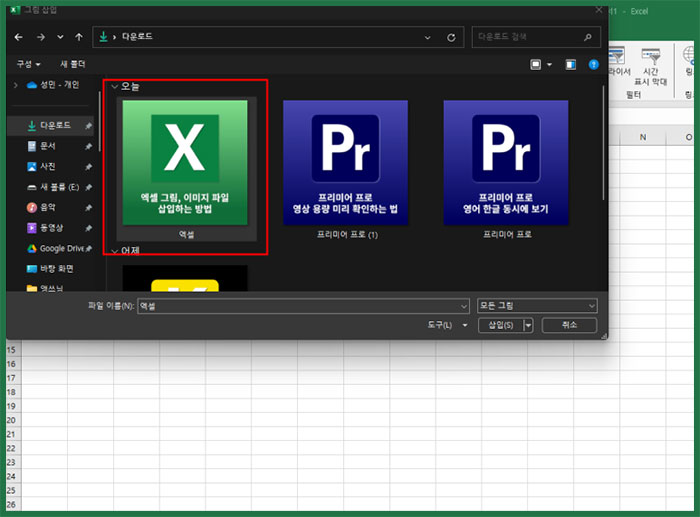Toggle the preview pane icon

[571, 65]
